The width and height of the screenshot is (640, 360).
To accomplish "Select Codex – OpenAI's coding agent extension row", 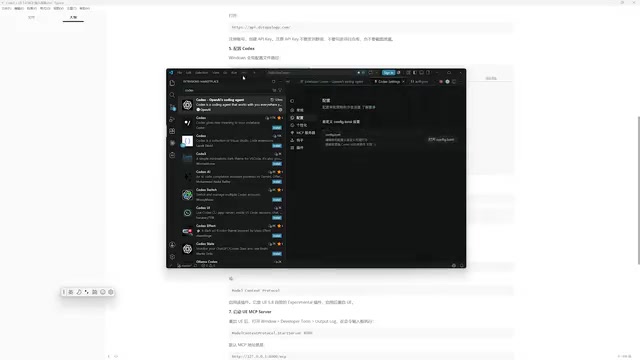I will (232, 105).
